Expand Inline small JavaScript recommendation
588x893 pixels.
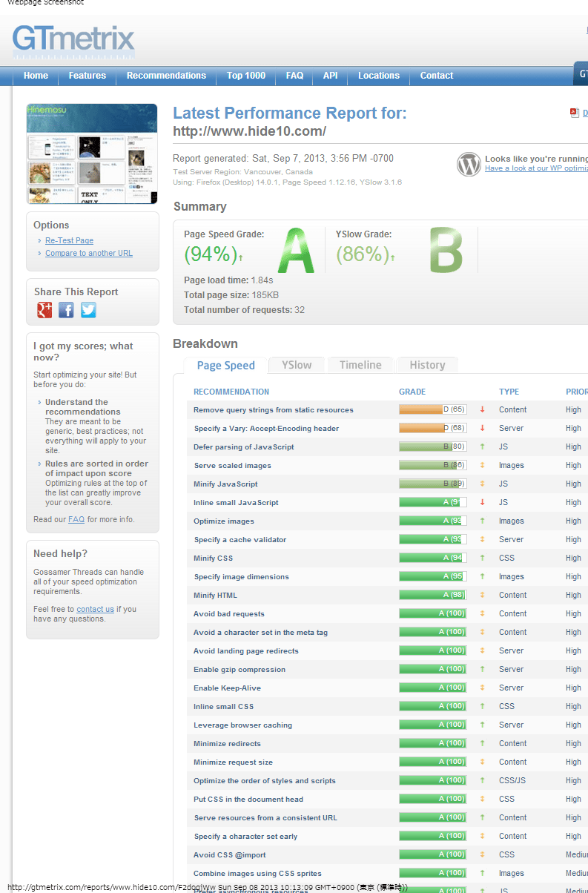tap(236, 502)
